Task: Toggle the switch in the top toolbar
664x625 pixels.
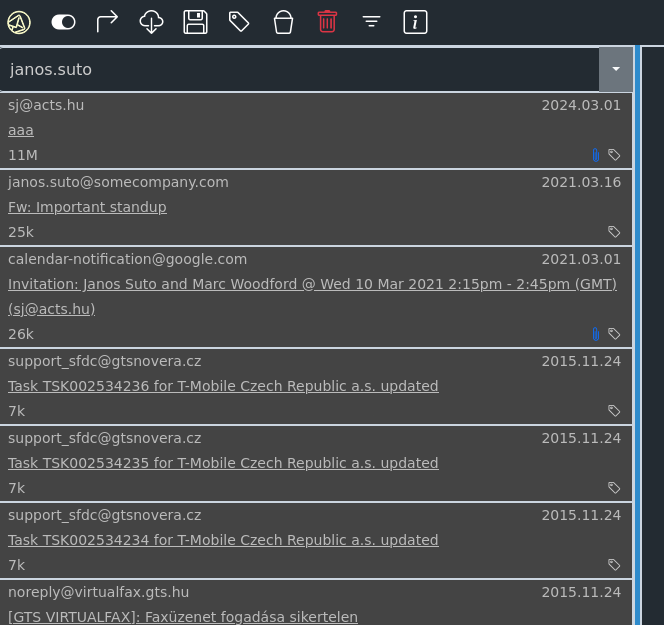Action: coord(63,22)
